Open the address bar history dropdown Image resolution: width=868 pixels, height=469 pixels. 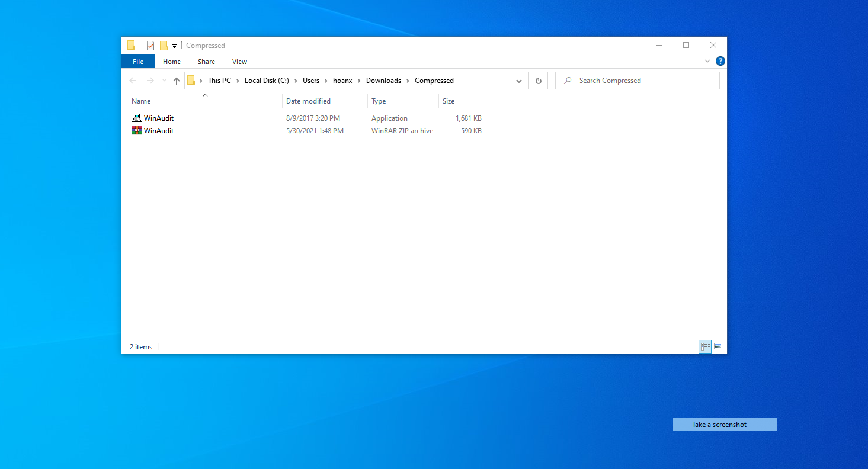coord(519,81)
